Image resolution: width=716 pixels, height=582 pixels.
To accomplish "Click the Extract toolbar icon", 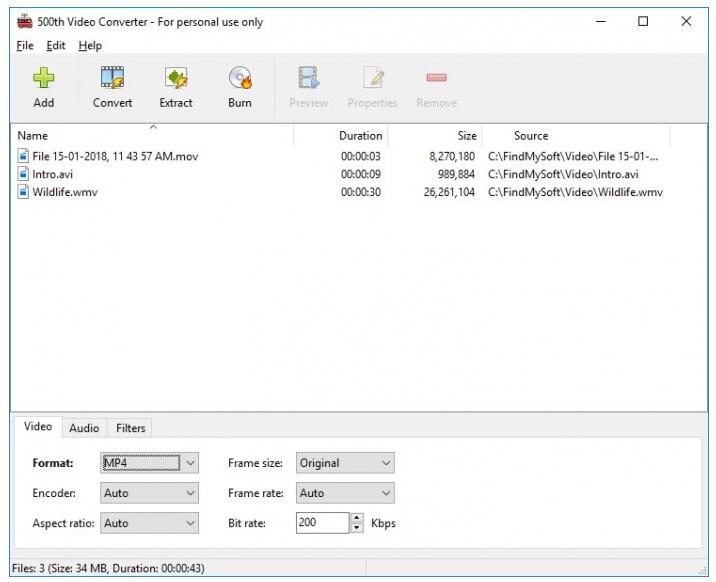I will 176,79.
